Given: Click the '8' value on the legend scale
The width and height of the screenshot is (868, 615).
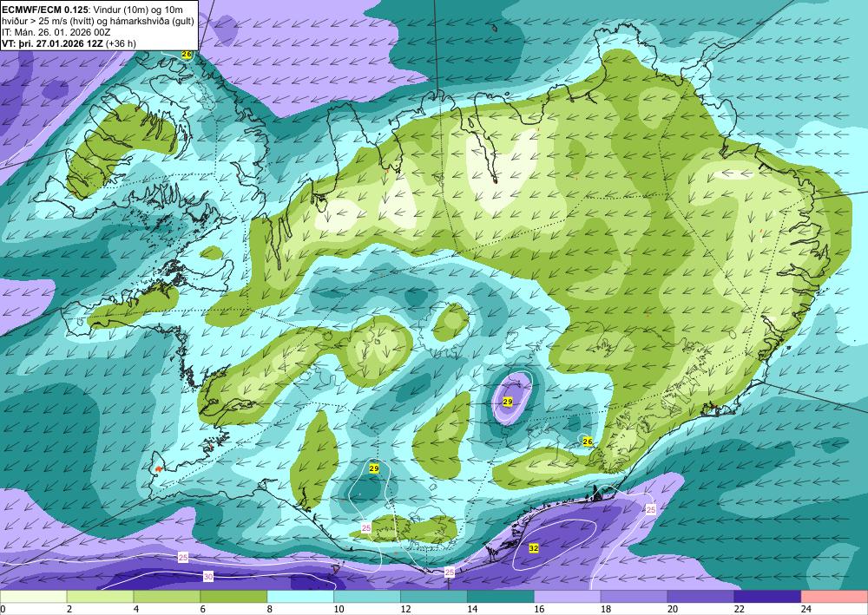Looking at the screenshot, I should tap(270, 609).
